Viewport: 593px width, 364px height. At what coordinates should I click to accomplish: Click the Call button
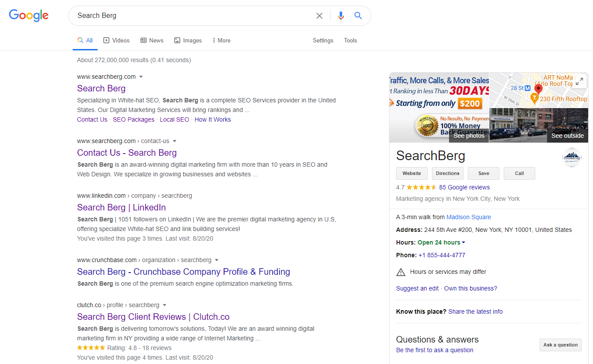pos(519,173)
